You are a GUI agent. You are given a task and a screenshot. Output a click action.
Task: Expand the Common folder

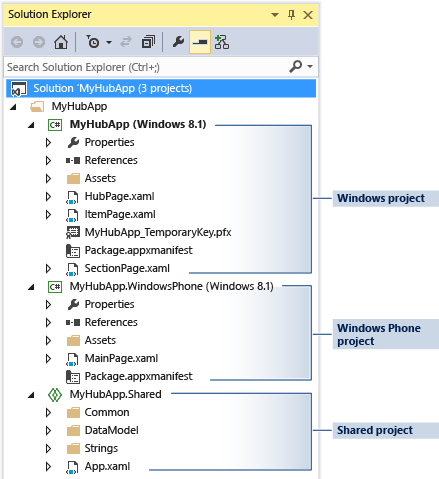click(48, 413)
